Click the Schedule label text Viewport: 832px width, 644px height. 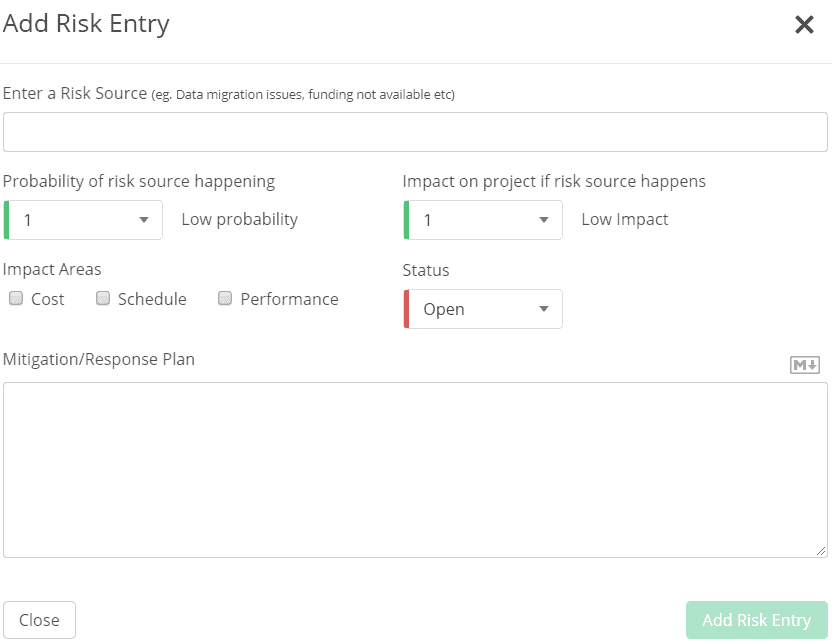tap(152, 299)
